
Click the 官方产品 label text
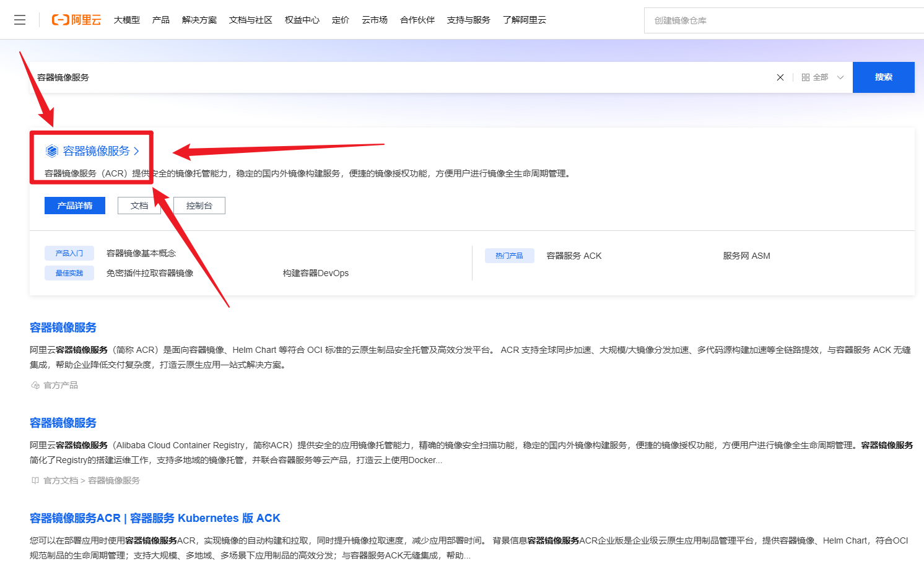click(61, 385)
